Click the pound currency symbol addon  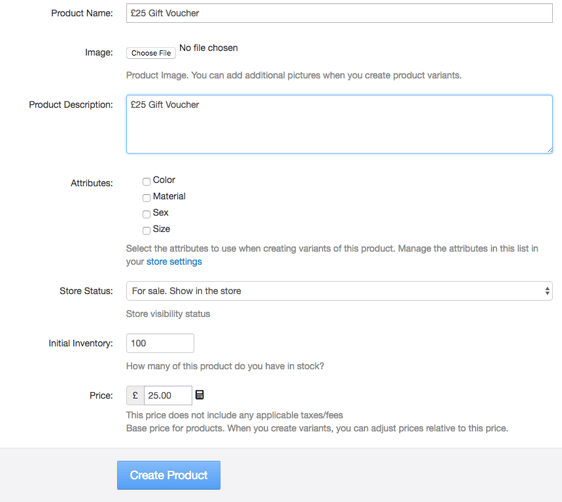click(135, 395)
